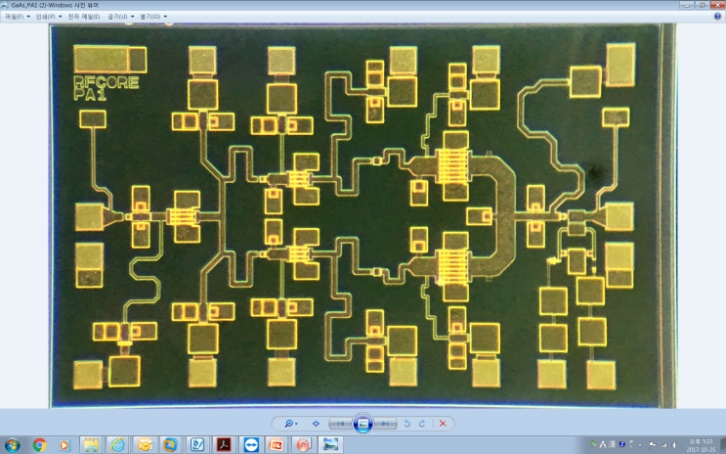This screenshot has height=454, width=726.
Task: Start the slide show
Action: point(363,423)
